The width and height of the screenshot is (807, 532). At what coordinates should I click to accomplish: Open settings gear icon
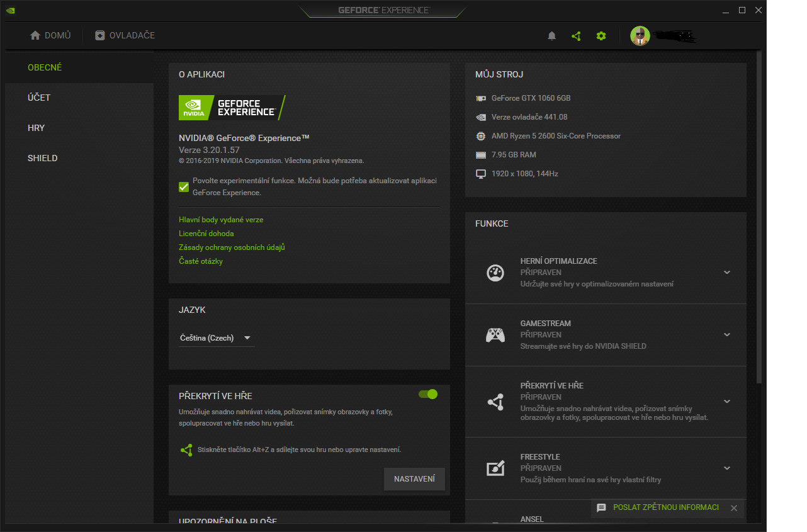click(601, 36)
